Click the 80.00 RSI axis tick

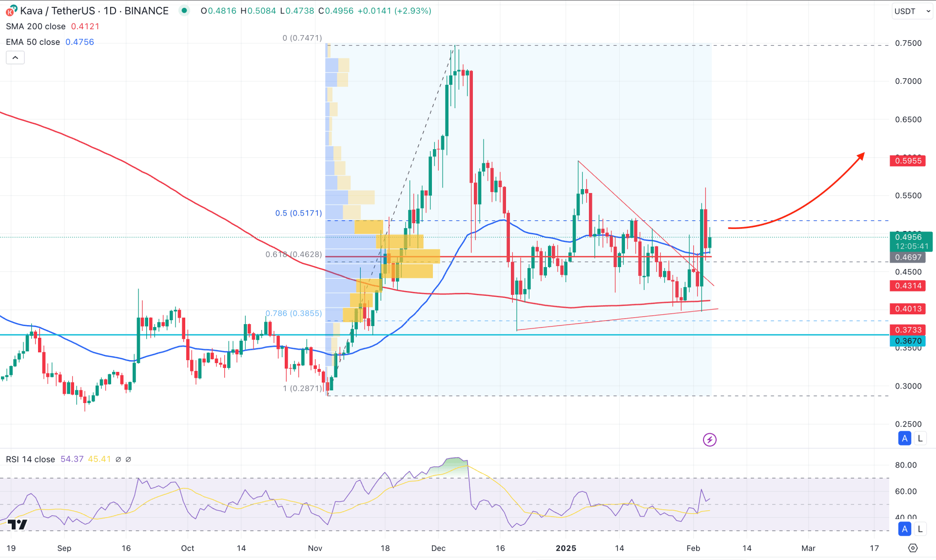tap(906, 465)
